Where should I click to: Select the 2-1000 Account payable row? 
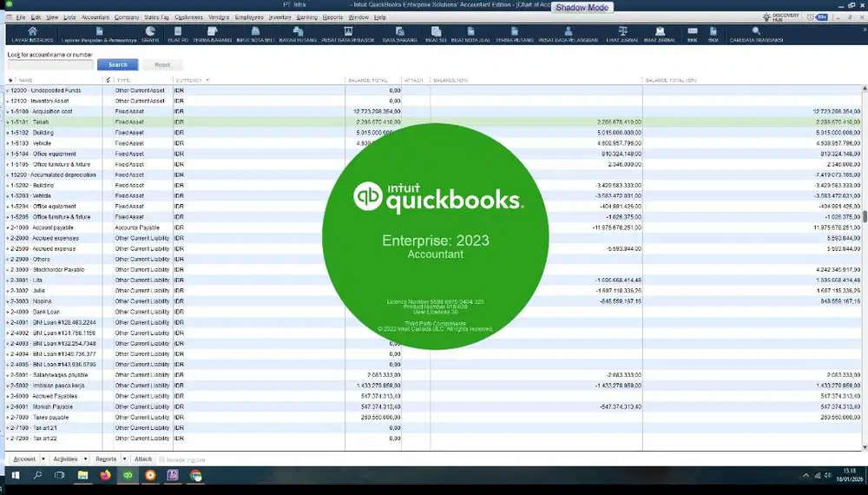[435, 228]
